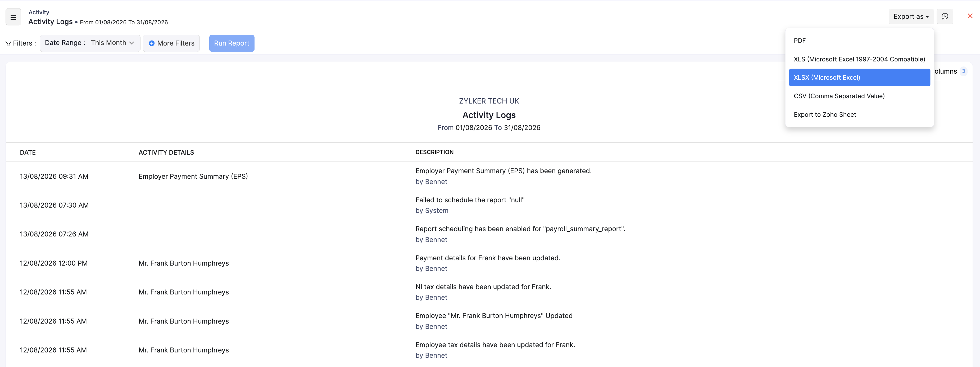Choose PDF export option

click(859, 41)
